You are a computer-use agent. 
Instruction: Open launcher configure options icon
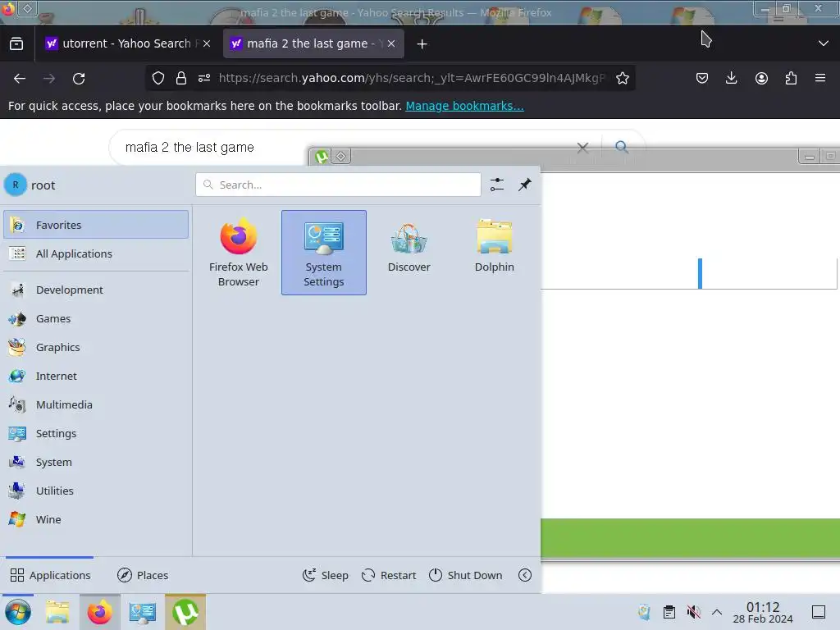496,185
